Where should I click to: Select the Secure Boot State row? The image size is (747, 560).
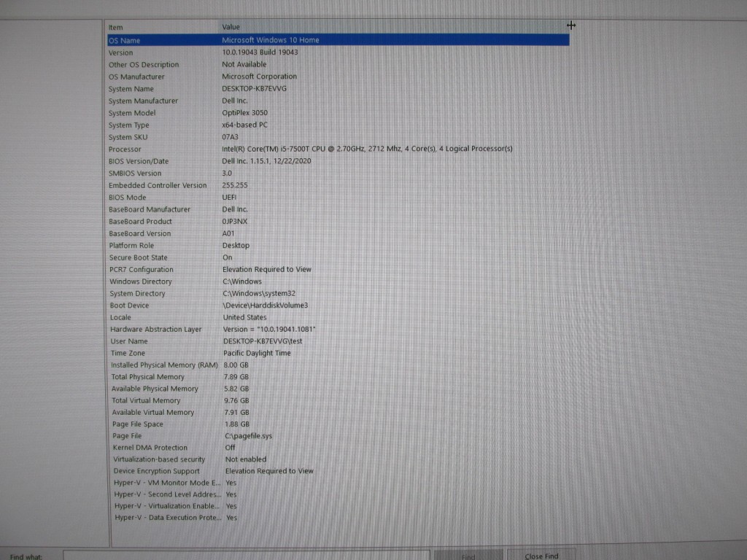[x=138, y=257]
